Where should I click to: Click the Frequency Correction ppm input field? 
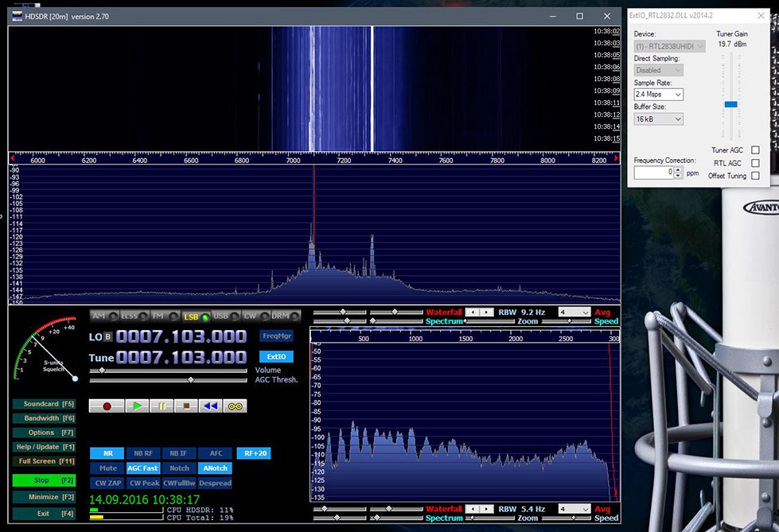pos(654,173)
